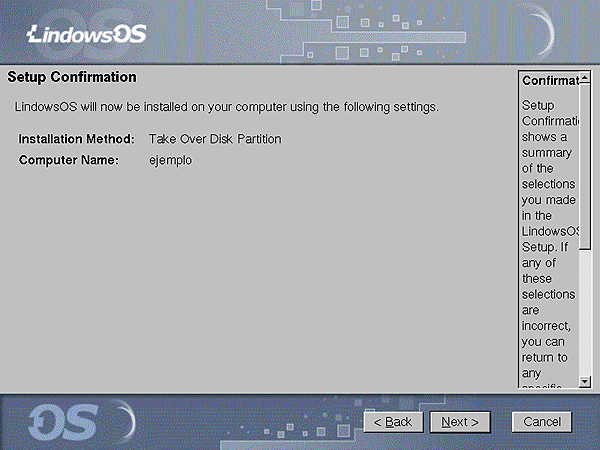Click the computer name value 'ejemplo'

170,161
